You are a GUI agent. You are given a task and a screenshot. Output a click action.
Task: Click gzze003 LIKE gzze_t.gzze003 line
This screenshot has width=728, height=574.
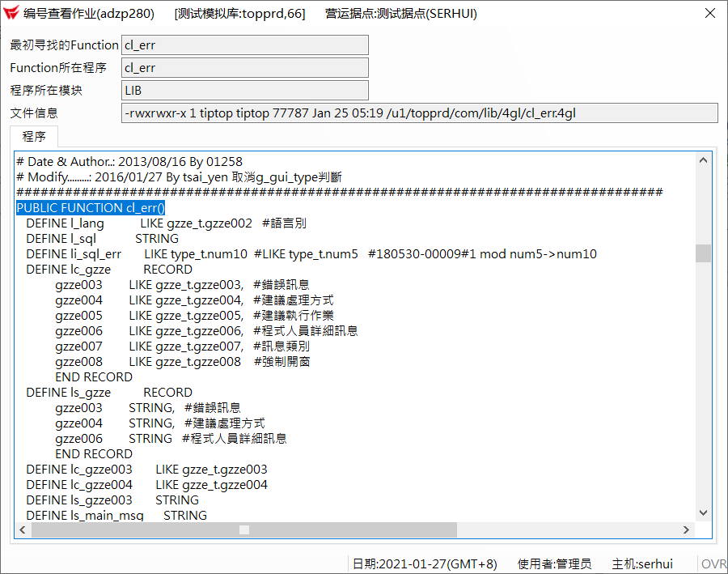[183, 284]
